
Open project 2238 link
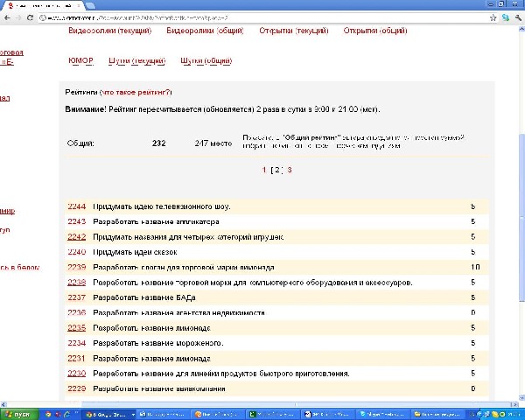pyautogui.click(x=77, y=283)
